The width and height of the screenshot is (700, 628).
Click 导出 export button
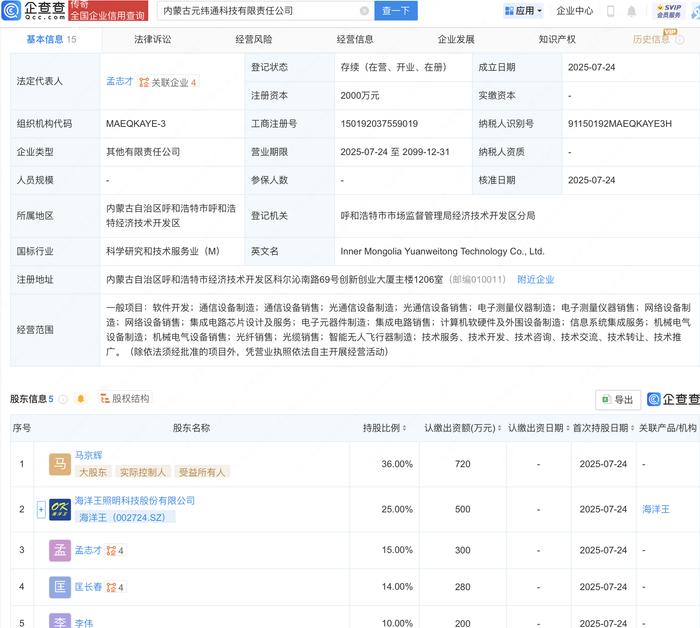618,399
